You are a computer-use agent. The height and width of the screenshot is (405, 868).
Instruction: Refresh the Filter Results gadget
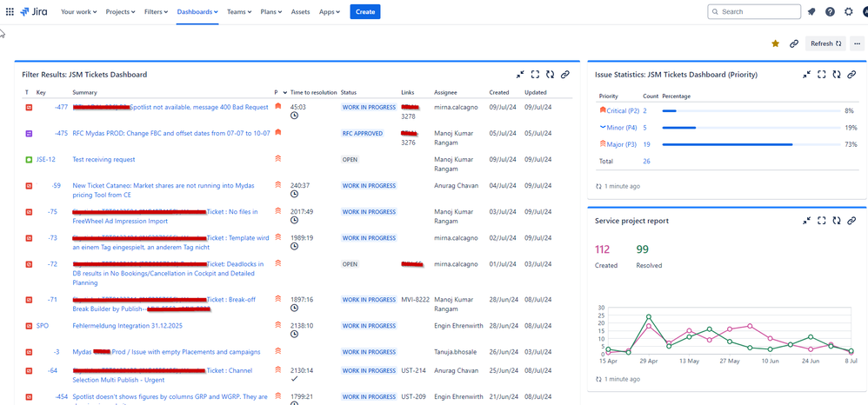click(x=550, y=74)
